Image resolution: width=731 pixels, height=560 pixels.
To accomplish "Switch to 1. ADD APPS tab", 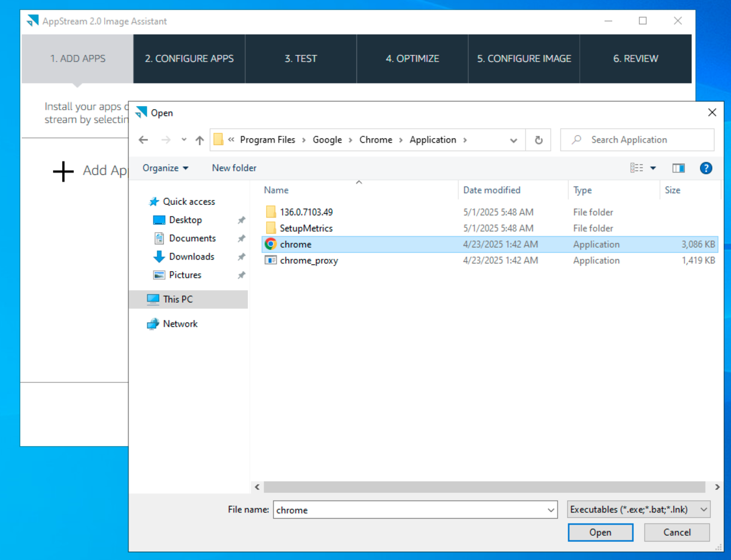I will pyautogui.click(x=77, y=58).
